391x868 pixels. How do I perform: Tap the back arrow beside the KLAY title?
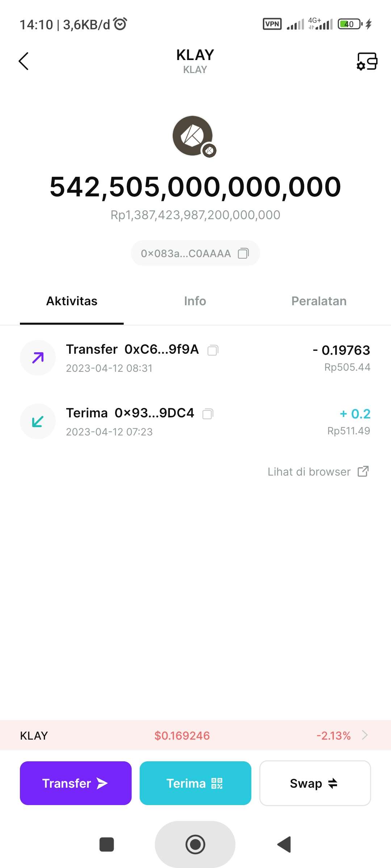tap(24, 61)
